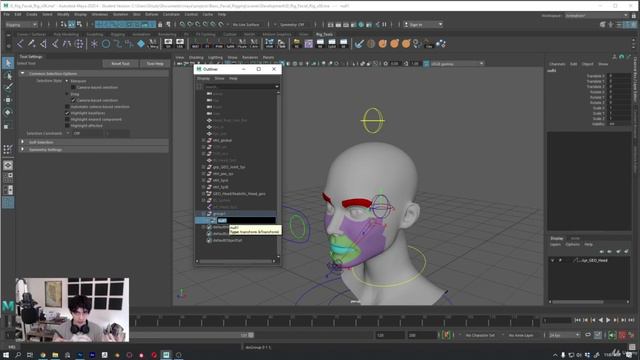The height and width of the screenshot is (360, 640).
Task: Open the Rigging menu set dropdown
Action: pos(21,24)
